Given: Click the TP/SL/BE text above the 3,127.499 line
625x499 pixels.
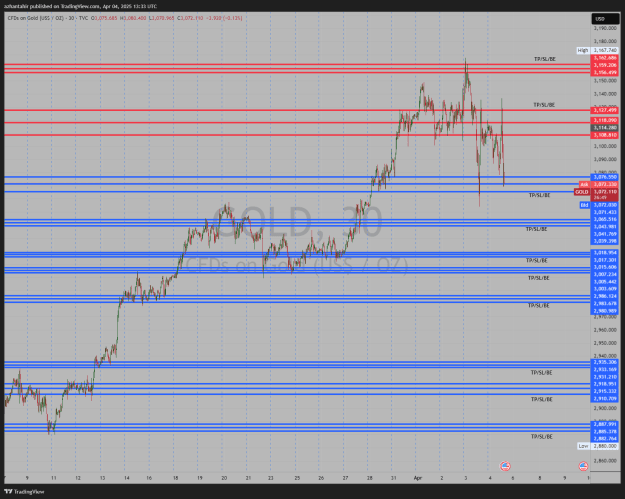Looking at the screenshot, I should [x=544, y=105].
